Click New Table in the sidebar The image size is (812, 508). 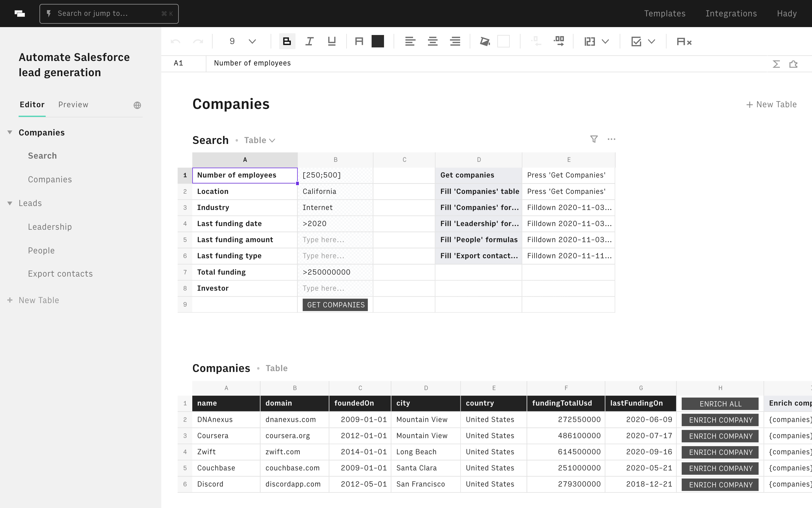pyautogui.click(x=34, y=300)
